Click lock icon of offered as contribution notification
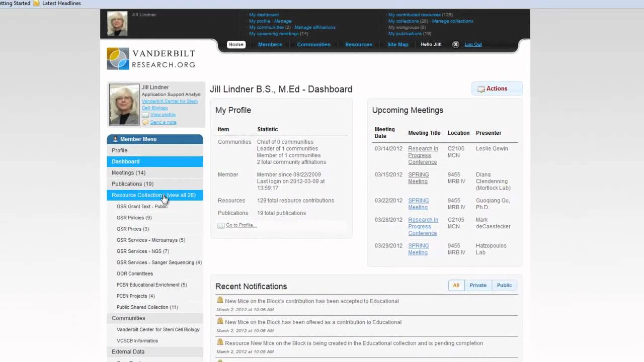 [220, 321]
